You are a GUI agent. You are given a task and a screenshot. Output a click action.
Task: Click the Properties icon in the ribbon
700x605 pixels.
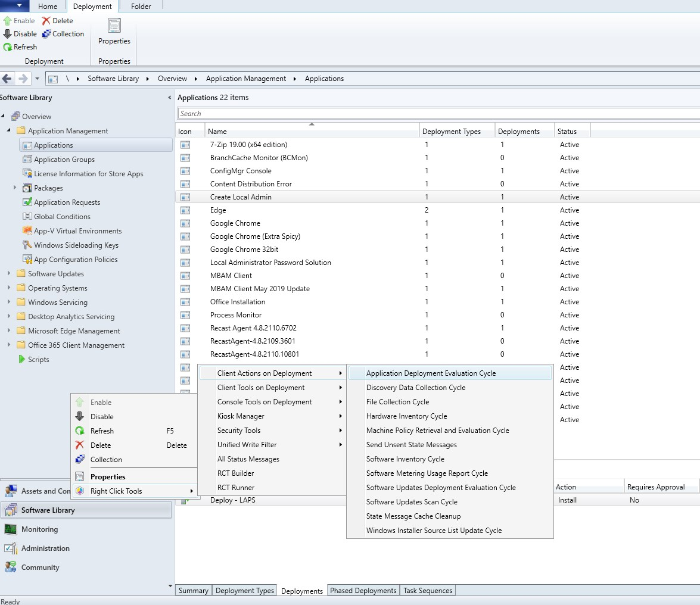click(x=114, y=26)
